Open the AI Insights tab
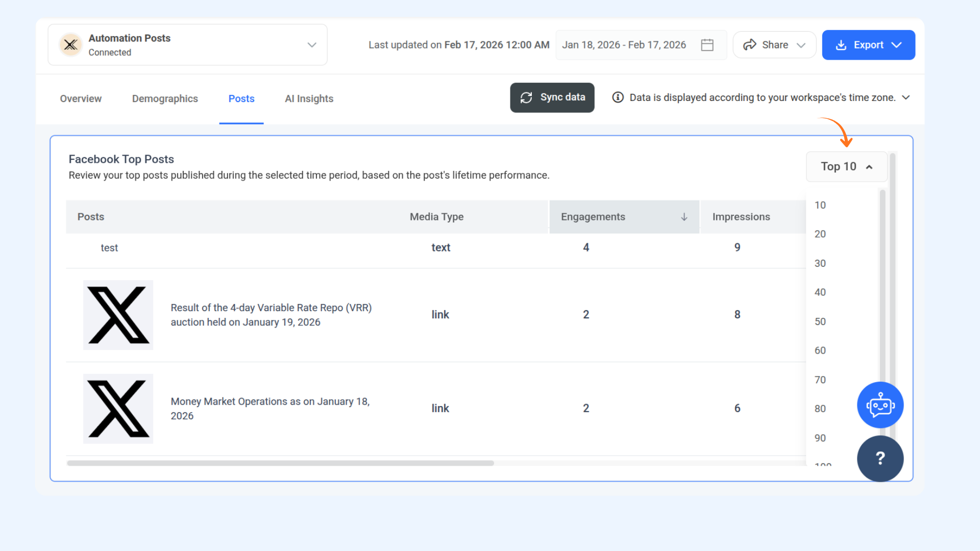Viewport: 980px width, 551px height. coord(309,98)
